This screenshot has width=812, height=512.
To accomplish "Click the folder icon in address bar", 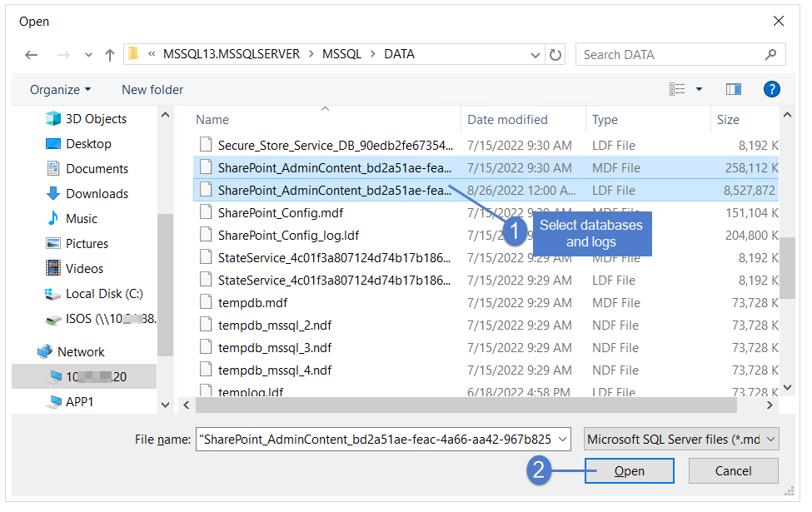I will [x=133, y=53].
